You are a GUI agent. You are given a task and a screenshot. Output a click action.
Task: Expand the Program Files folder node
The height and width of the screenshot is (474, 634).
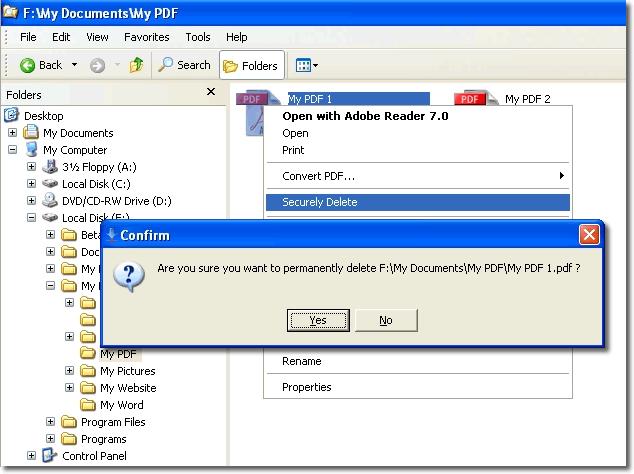pyautogui.click(x=51, y=422)
